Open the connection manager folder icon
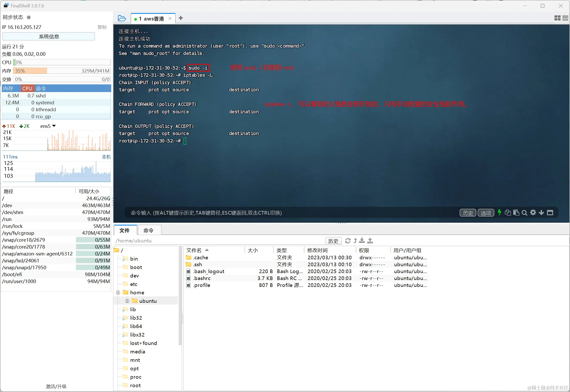Image resolution: width=570 pixels, height=392 pixels. (122, 18)
